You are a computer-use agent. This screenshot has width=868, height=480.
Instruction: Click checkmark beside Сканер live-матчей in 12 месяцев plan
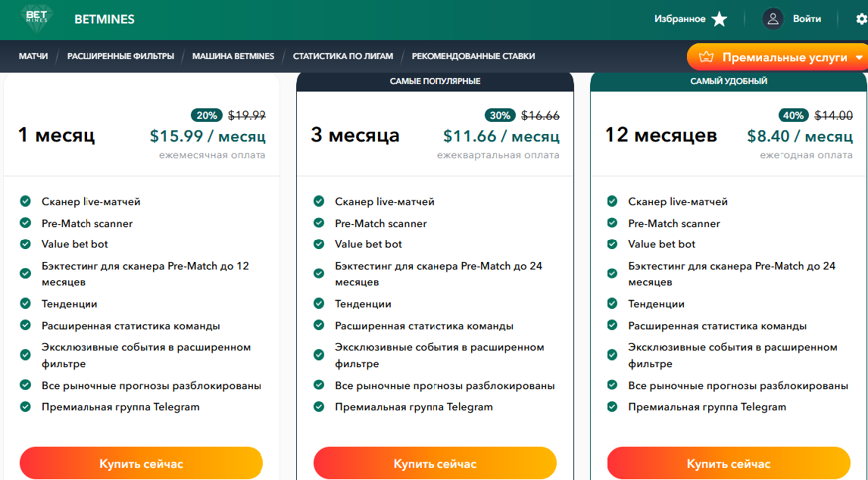[612, 201]
